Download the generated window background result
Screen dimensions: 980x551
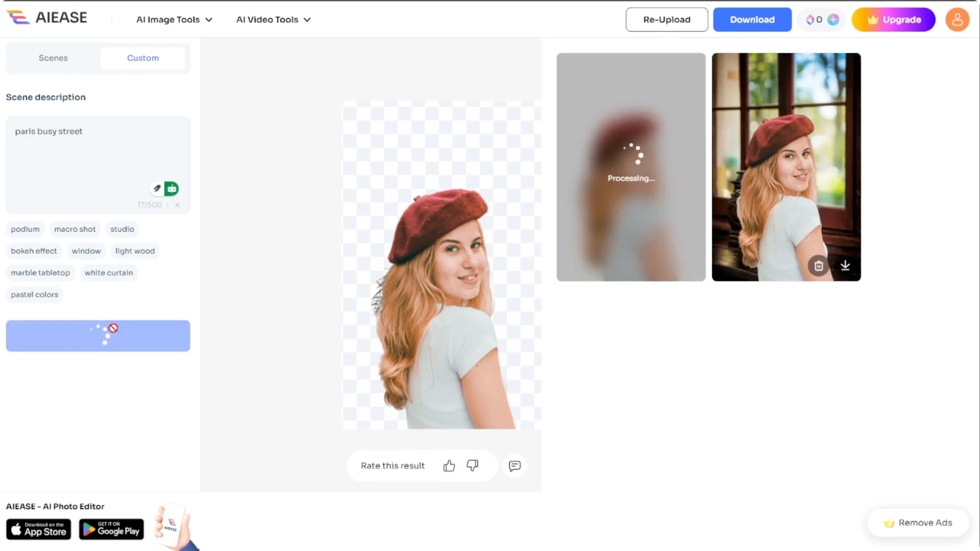845,265
